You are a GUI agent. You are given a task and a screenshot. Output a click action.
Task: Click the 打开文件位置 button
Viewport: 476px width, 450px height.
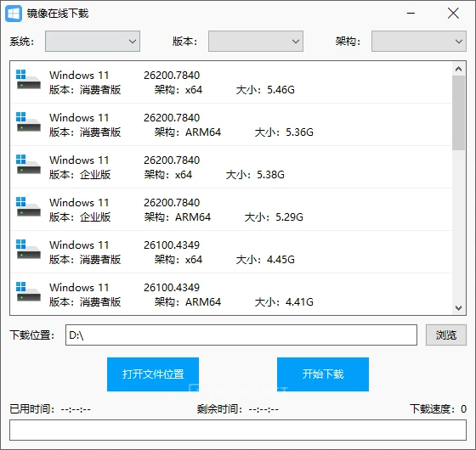153,374
